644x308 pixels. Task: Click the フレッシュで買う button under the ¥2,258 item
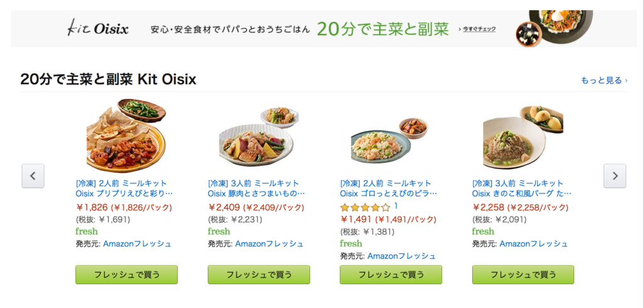tap(523, 274)
